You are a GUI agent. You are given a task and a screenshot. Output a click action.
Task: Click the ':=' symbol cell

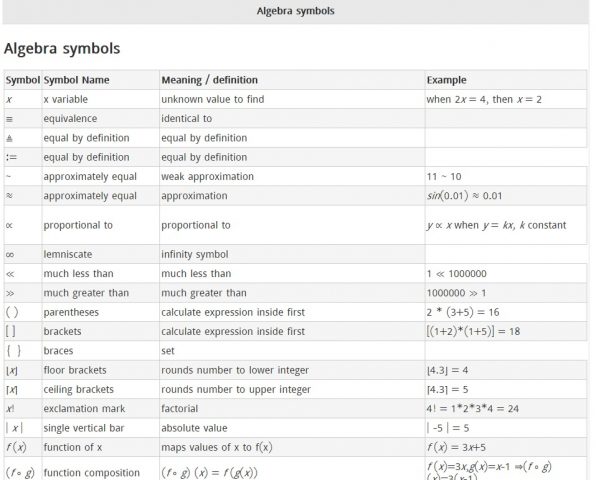click(x=11, y=157)
